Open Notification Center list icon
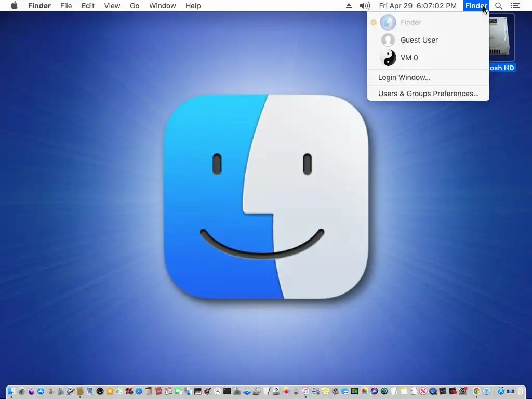 click(x=515, y=6)
